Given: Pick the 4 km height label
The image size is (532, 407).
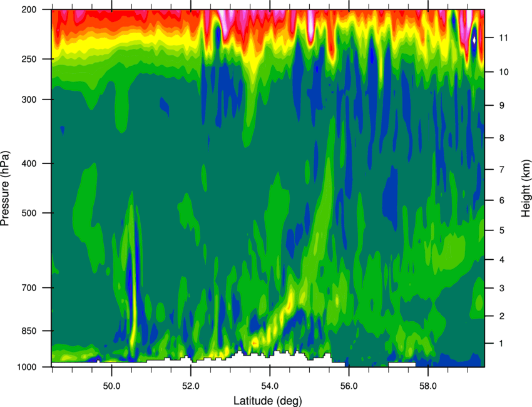Looking at the screenshot, I should click(502, 260).
